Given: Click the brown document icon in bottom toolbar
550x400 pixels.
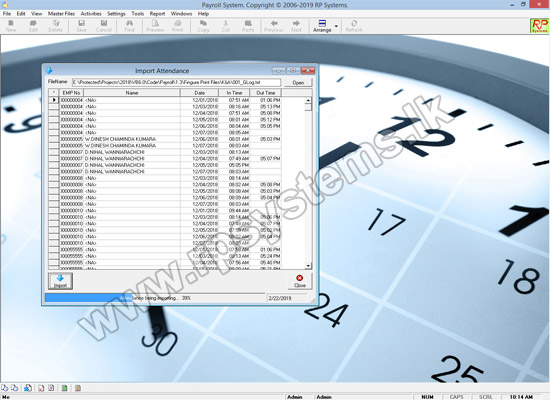Looking at the screenshot, I should [x=78, y=388].
